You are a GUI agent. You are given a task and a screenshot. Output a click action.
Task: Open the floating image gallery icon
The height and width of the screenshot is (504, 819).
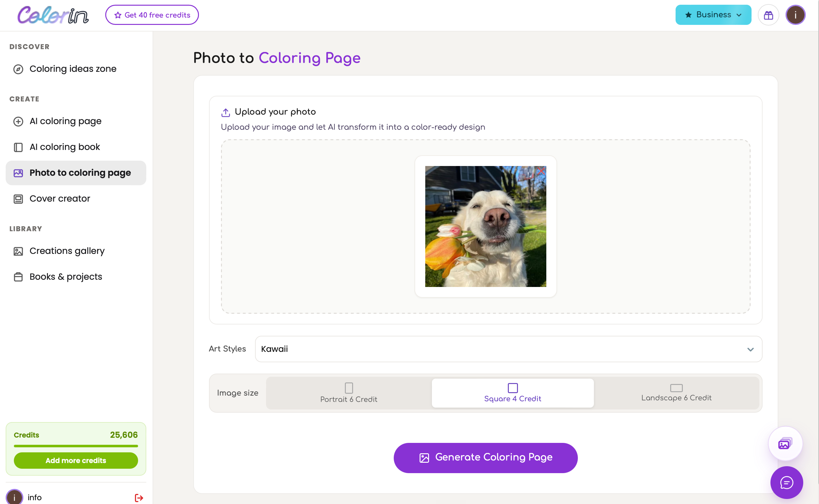[785, 443]
